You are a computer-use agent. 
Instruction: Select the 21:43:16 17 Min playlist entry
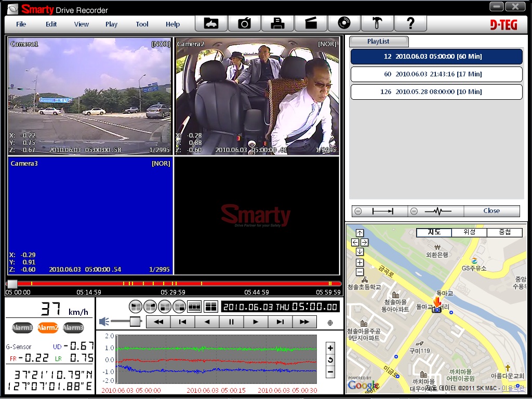(436, 74)
